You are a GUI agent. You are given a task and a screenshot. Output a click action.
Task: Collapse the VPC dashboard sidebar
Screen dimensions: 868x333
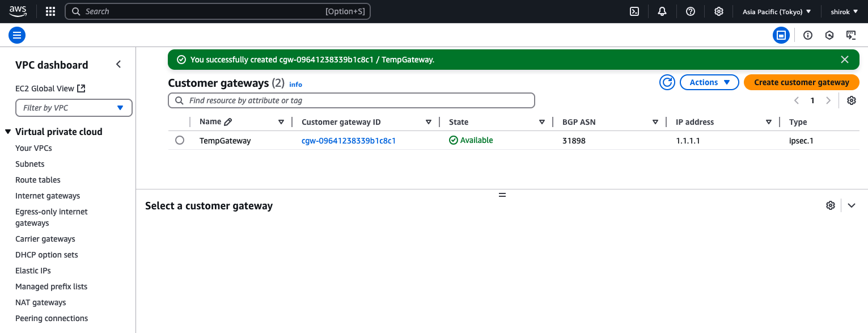tap(118, 65)
